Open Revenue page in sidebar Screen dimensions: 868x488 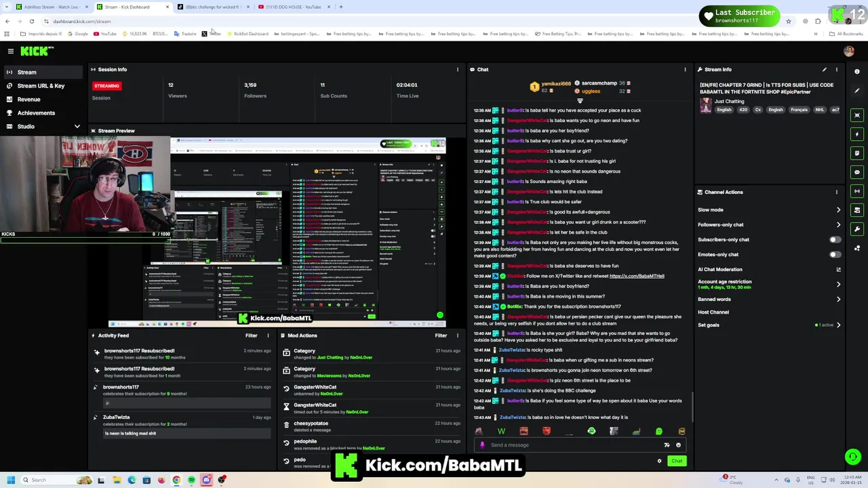click(44, 99)
